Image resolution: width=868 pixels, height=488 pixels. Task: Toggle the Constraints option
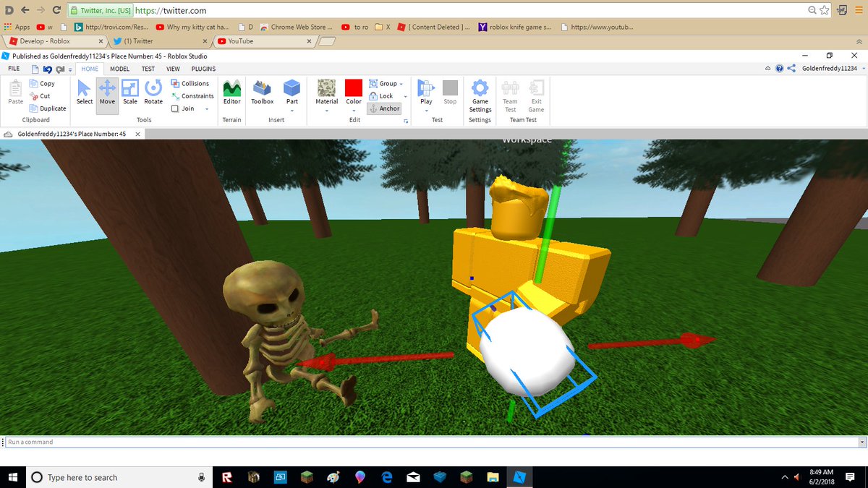tap(192, 96)
